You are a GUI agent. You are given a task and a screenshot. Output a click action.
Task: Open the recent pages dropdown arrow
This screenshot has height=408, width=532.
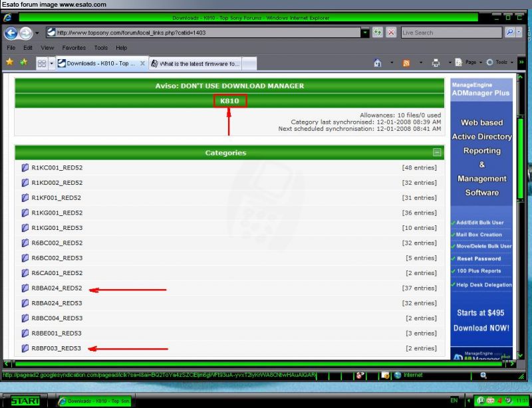pyautogui.click(x=37, y=33)
